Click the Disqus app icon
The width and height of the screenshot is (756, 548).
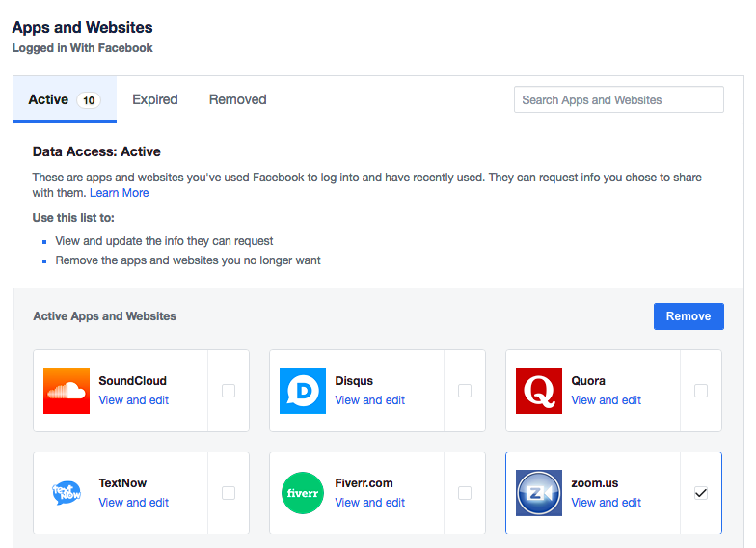tap(303, 391)
